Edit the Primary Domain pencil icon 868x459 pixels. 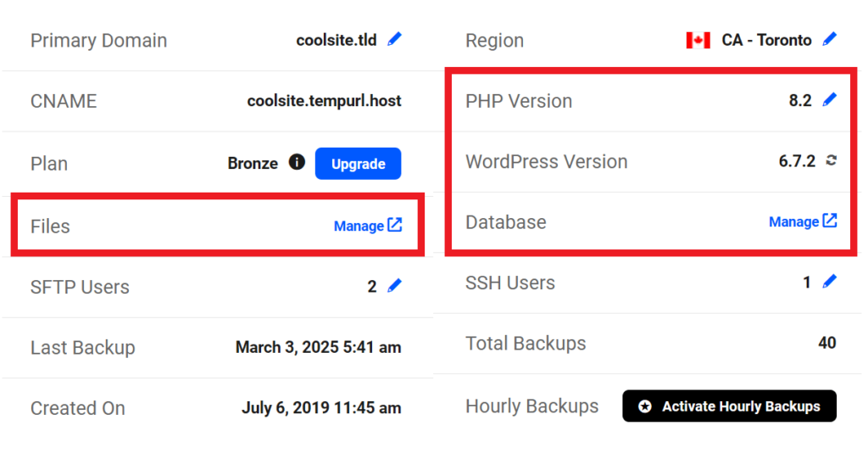pyautogui.click(x=395, y=39)
